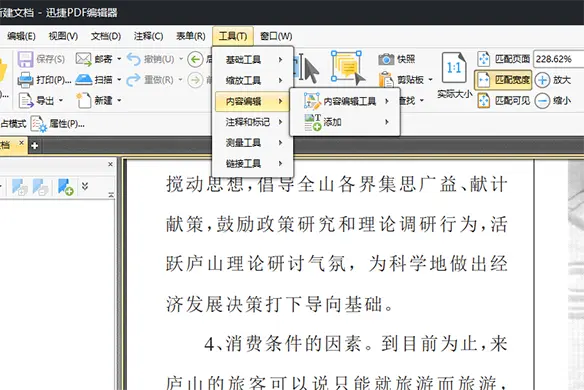Image resolution: width=584 pixels, height=390 pixels.
Task: Expand the 注释和标记 submenu
Action: 253,122
